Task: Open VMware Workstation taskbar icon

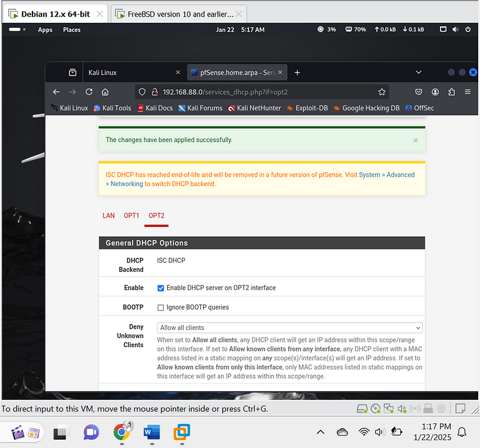Action: click(182, 432)
